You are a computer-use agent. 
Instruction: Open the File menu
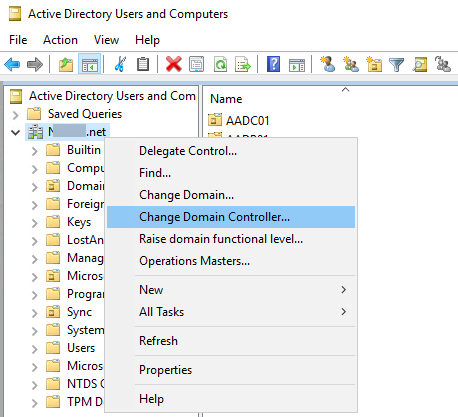point(18,40)
